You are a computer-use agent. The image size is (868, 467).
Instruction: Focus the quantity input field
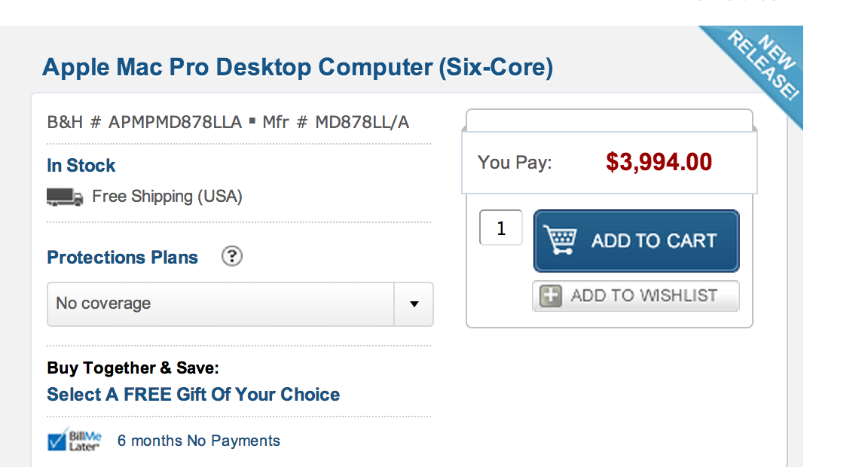click(x=501, y=227)
